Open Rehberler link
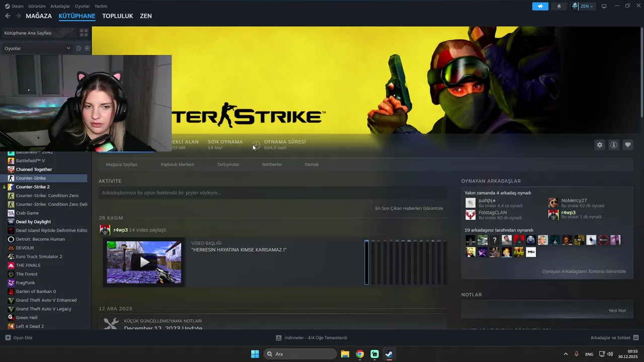Screen dimensions: 644x362 coord(272,164)
